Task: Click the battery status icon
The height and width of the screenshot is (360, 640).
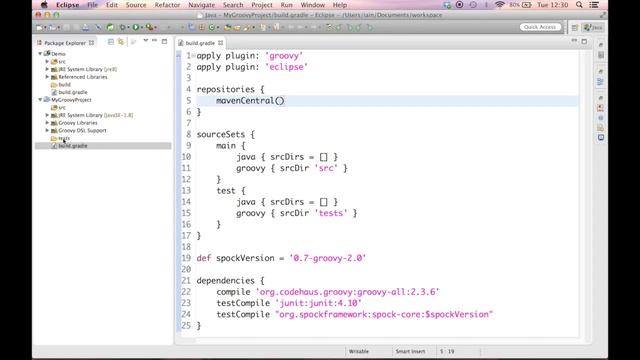Action: 527,5
